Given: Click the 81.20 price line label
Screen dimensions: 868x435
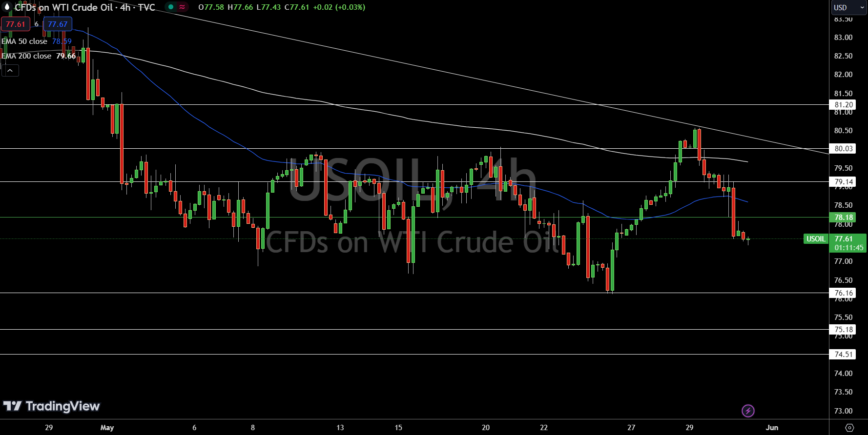Looking at the screenshot, I should point(843,105).
